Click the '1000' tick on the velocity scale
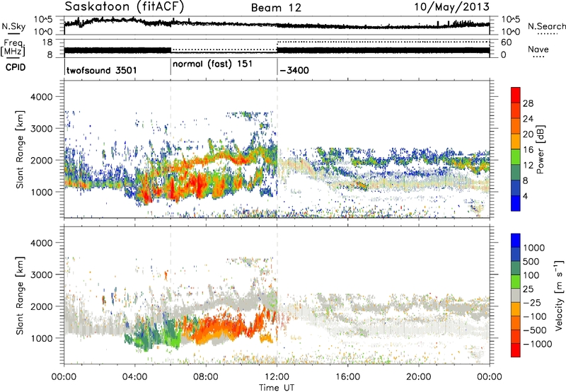Viewport: 566px width, 392px height. pos(533,248)
